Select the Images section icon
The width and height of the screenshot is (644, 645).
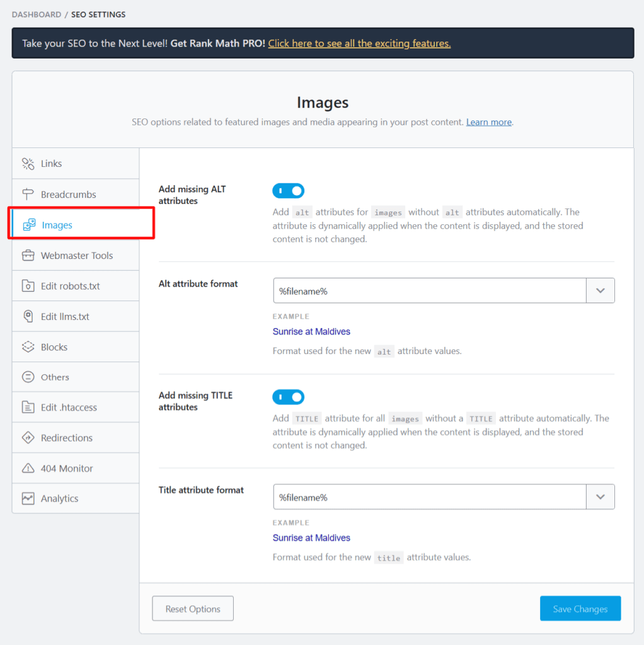point(28,224)
